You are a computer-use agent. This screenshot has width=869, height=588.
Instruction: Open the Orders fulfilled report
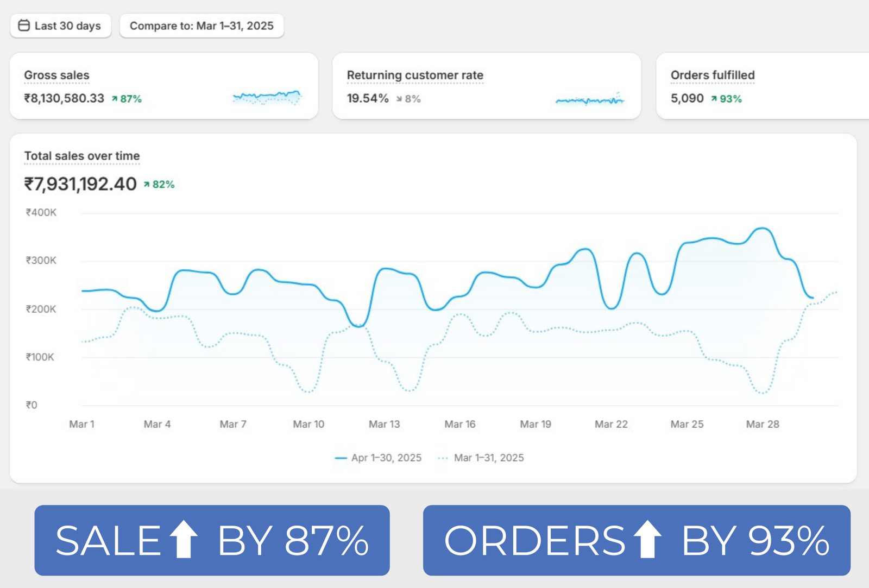click(x=713, y=75)
